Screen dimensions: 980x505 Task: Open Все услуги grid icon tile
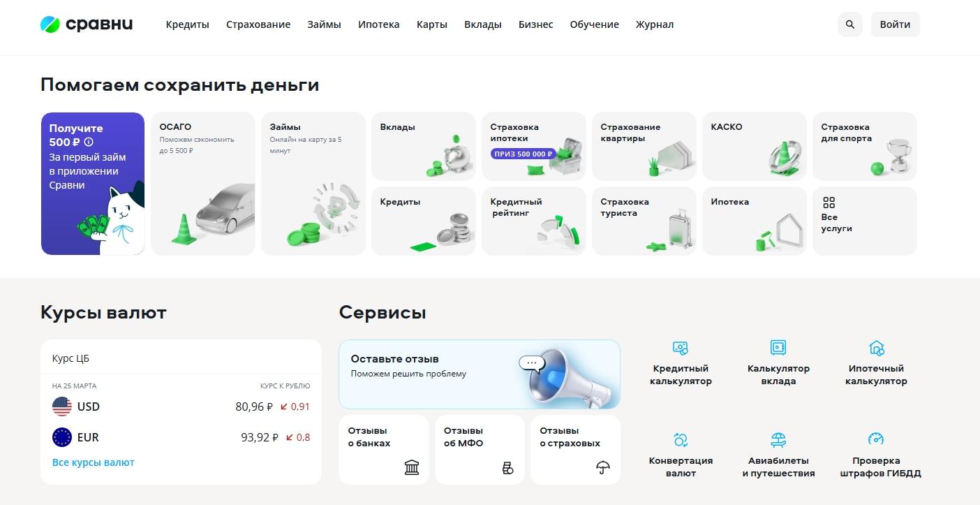pos(864,220)
